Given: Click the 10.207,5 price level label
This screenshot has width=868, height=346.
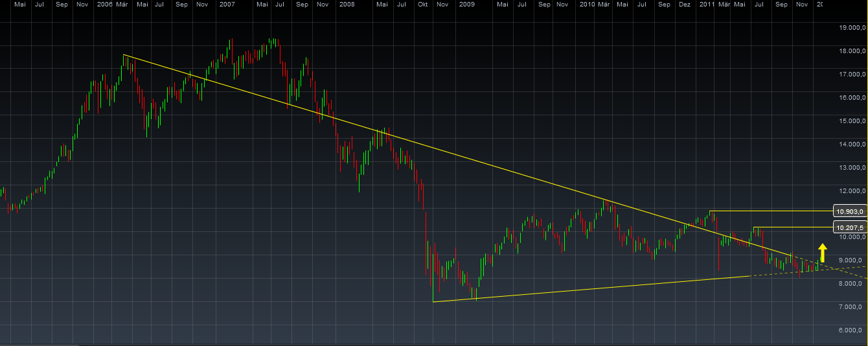Looking at the screenshot, I should click(850, 227).
